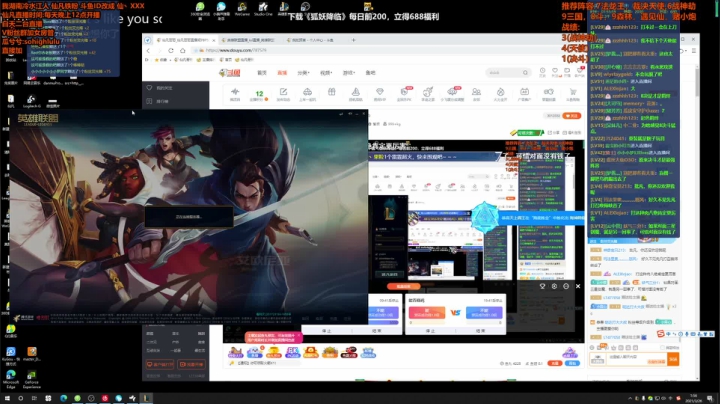Open watch history clock icon
The width and height of the screenshot is (720, 404).
click(542, 71)
